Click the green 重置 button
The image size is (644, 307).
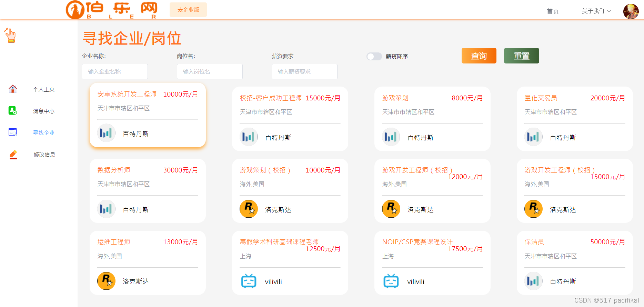coord(522,56)
